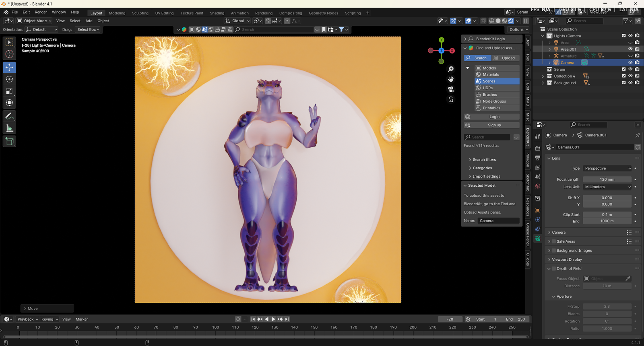Click the Focal Length value field
The width and height of the screenshot is (644, 346).
(607, 179)
